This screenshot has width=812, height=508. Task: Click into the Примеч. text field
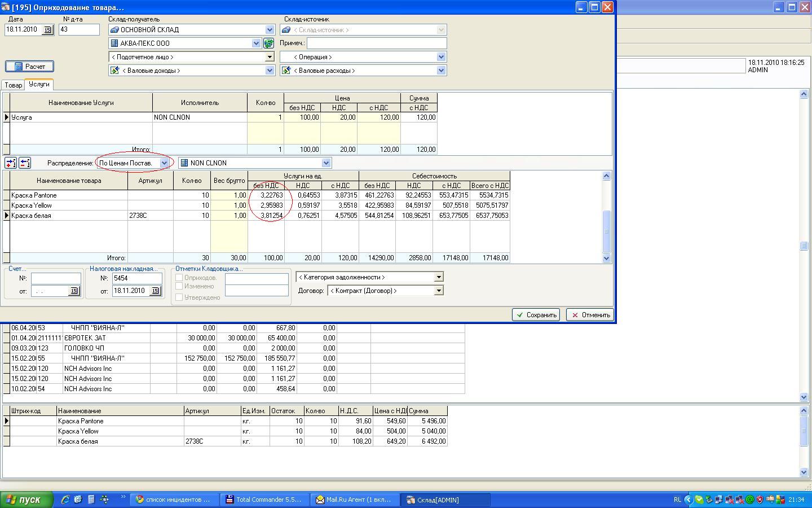point(376,43)
